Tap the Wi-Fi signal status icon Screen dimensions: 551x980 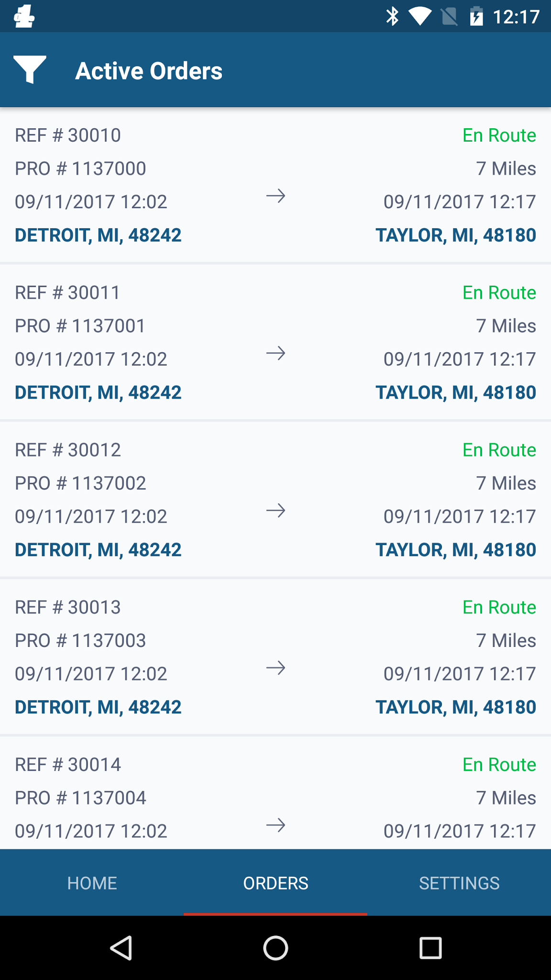point(420,17)
